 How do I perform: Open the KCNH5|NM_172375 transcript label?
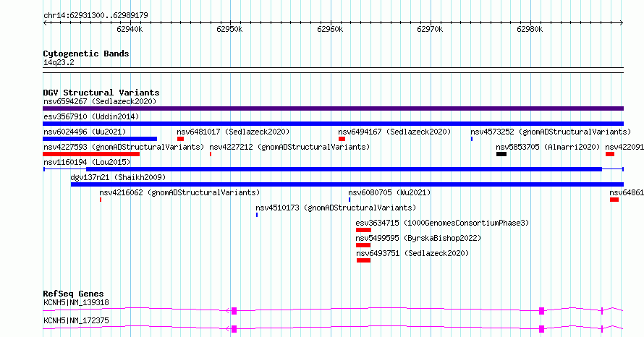(x=76, y=320)
